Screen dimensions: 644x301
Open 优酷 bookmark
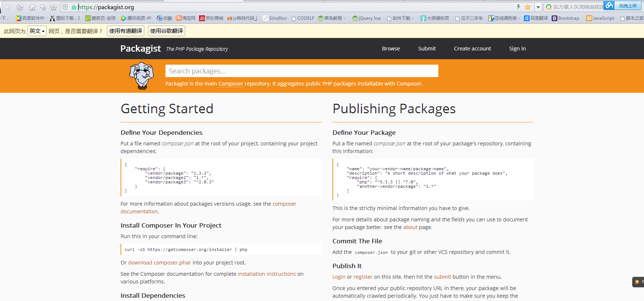164,18
